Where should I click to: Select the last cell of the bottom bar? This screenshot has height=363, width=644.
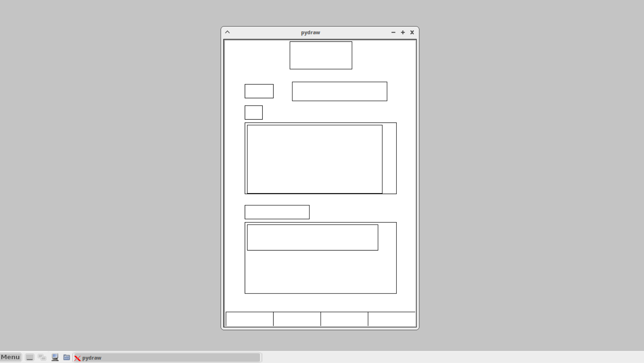(392, 319)
